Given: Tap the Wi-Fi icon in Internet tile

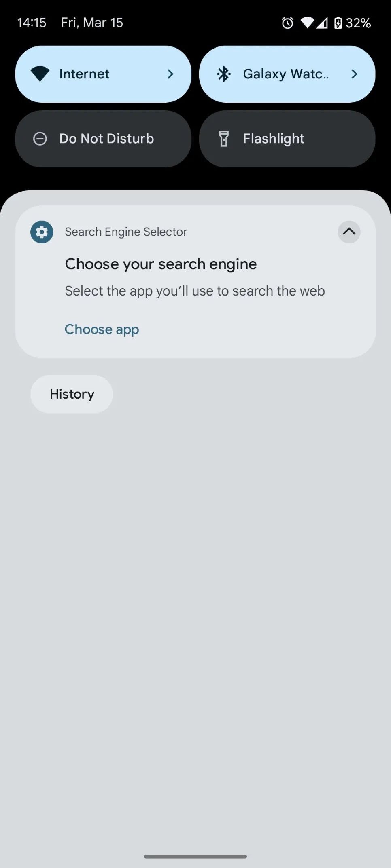Looking at the screenshot, I should [x=40, y=74].
